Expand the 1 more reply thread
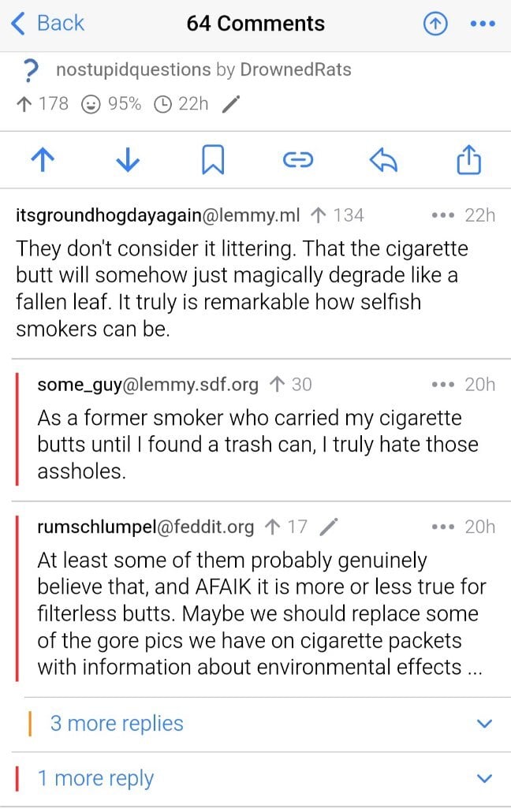The width and height of the screenshot is (511, 812). (x=95, y=779)
